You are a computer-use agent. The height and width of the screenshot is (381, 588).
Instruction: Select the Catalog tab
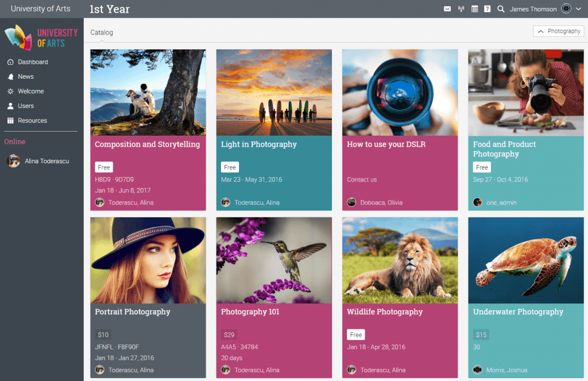point(102,33)
